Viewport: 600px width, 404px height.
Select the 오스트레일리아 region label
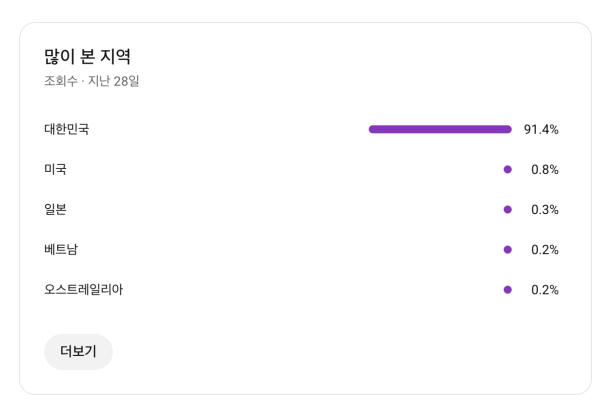click(x=84, y=289)
